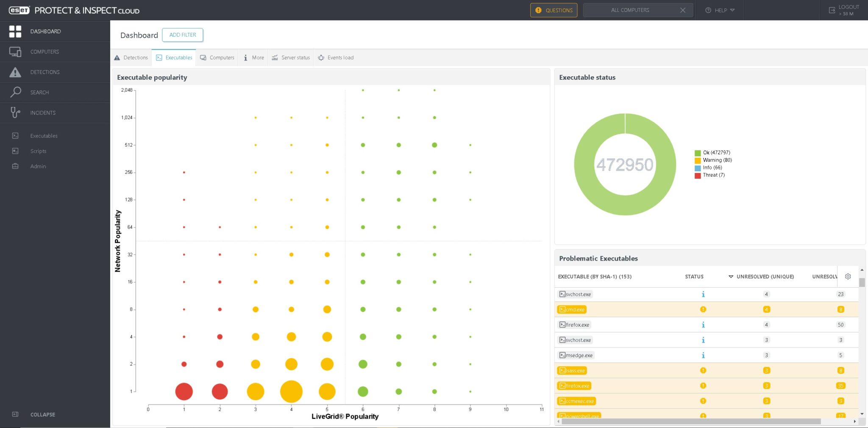Open the Executables list from the sidebar

(15, 135)
